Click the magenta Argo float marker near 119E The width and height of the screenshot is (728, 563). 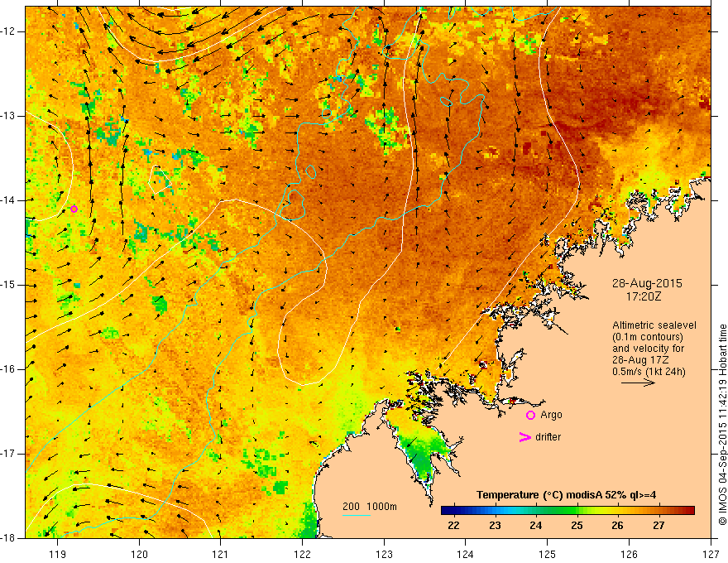pos(74,209)
